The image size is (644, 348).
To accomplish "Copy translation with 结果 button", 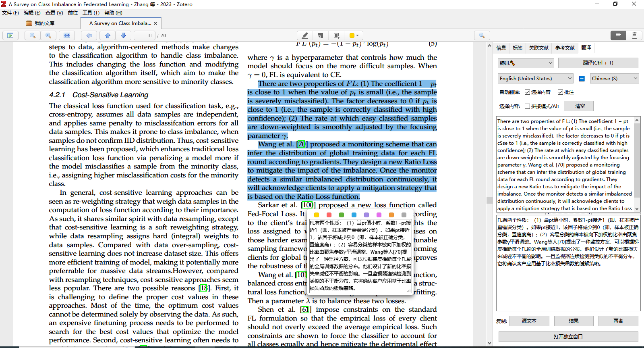I will (x=574, y=321).
